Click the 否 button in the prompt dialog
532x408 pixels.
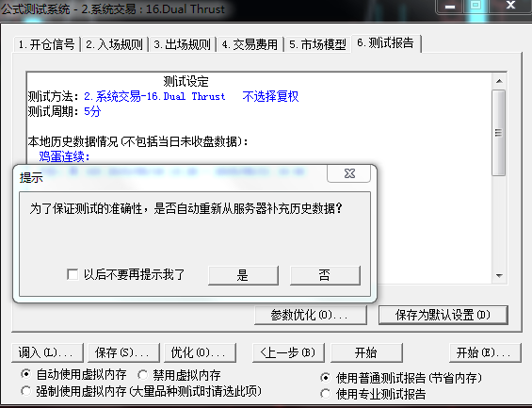coord(325,275)
